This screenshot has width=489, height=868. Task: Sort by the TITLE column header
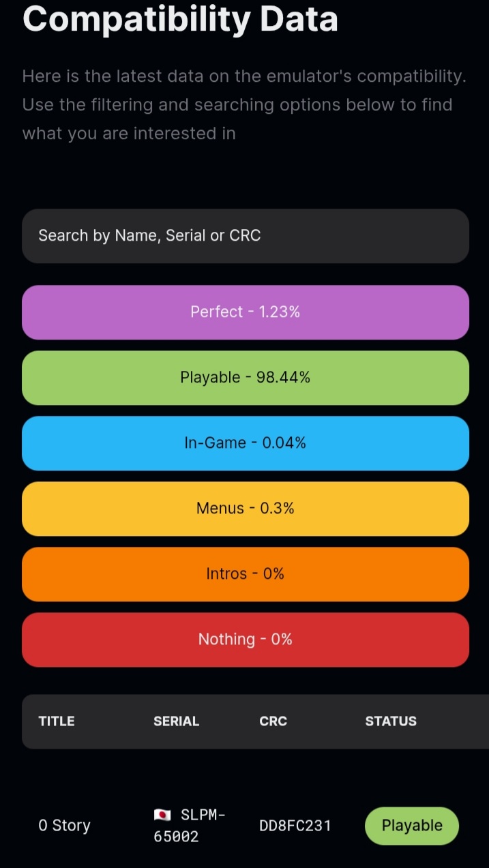pos(57,721)
